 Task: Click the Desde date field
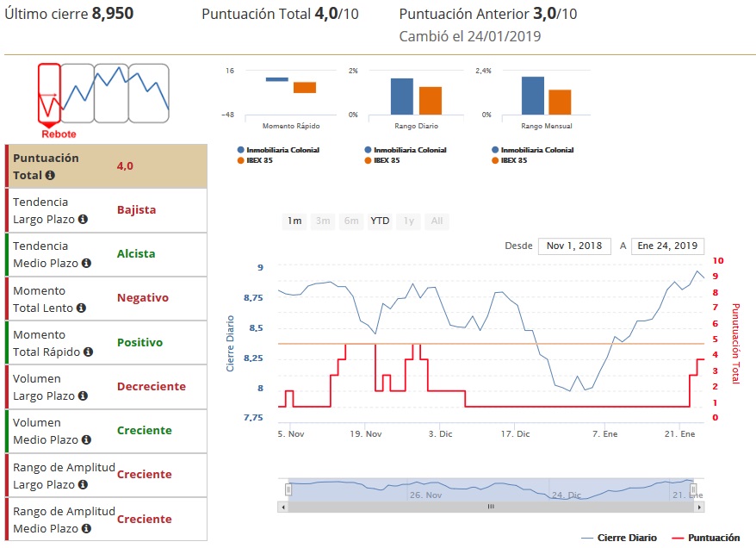(574, 246)
